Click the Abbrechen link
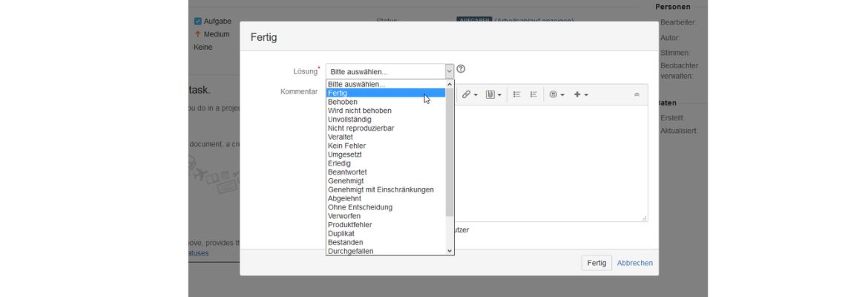 (635, 263)
